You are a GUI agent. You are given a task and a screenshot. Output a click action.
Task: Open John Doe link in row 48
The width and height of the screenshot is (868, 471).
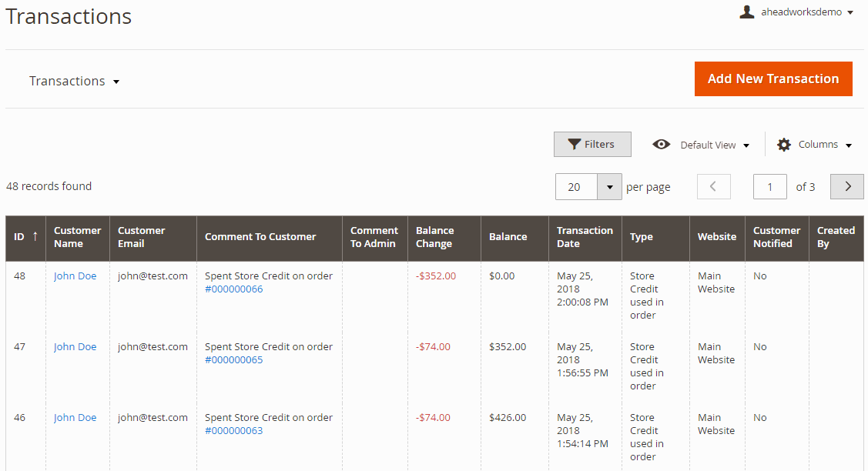(75, 276)
